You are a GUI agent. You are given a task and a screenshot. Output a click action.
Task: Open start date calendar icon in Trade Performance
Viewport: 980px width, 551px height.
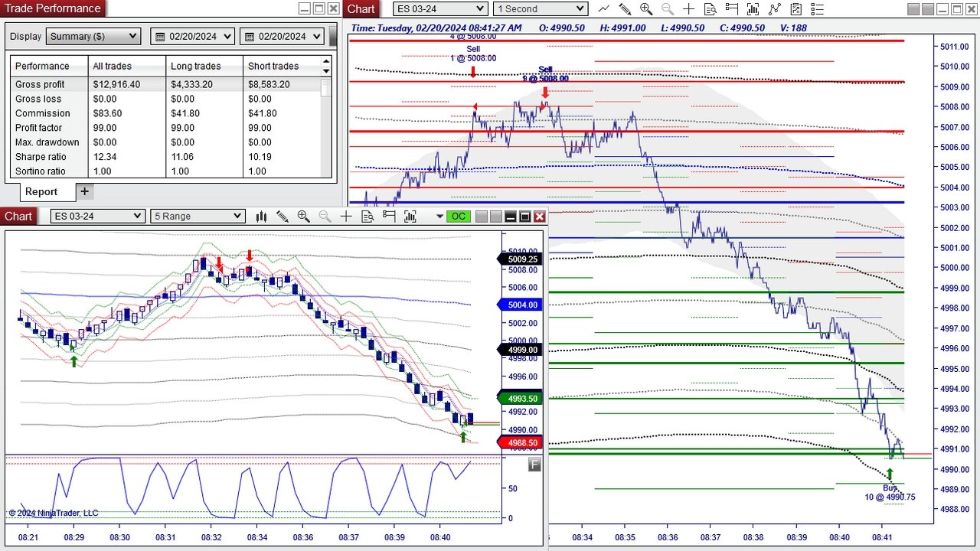pyautogui.click(x=162, y=37)
